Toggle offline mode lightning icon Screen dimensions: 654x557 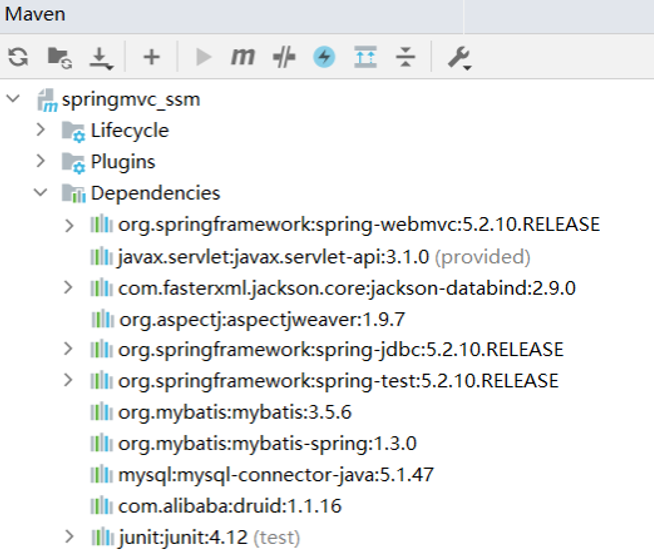(x=324, y=57)
